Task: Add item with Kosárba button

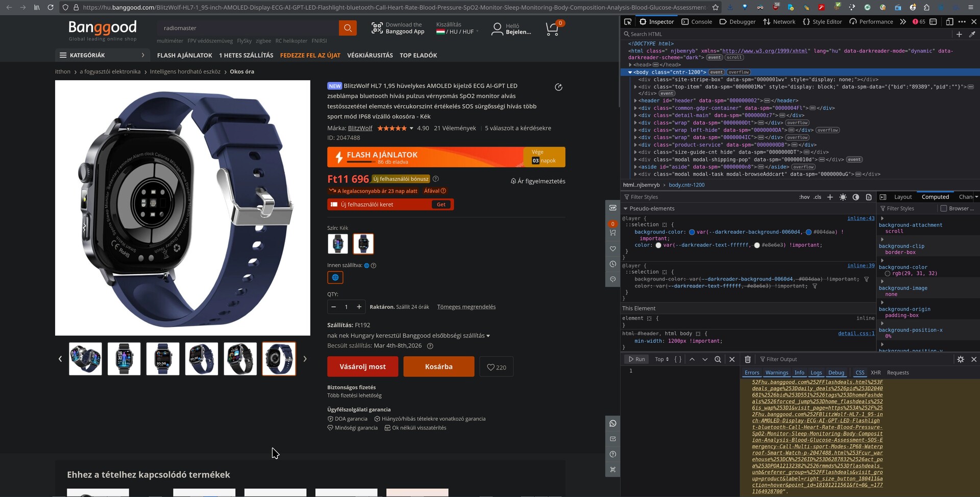Action: (x=439, y=367)
